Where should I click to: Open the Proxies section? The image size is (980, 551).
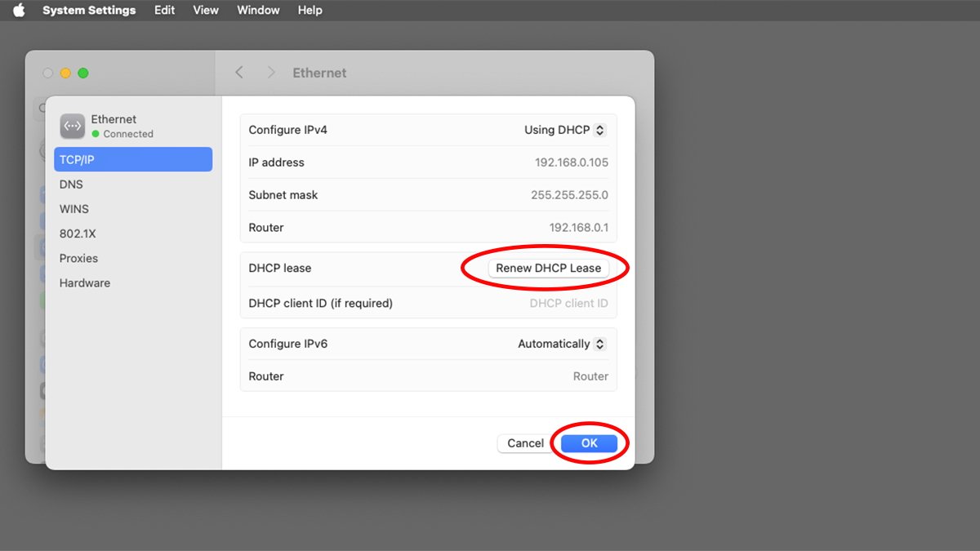pos(78,258)
